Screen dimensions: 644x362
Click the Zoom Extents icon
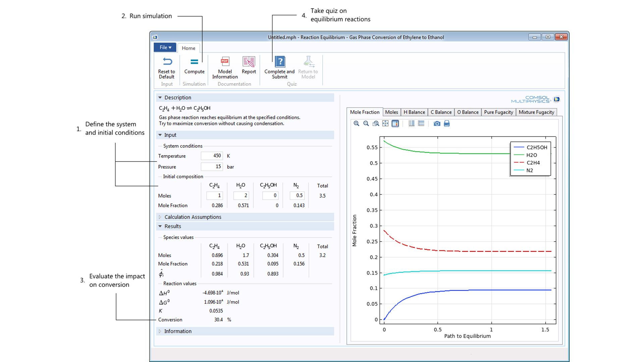[x=385, y=124]
